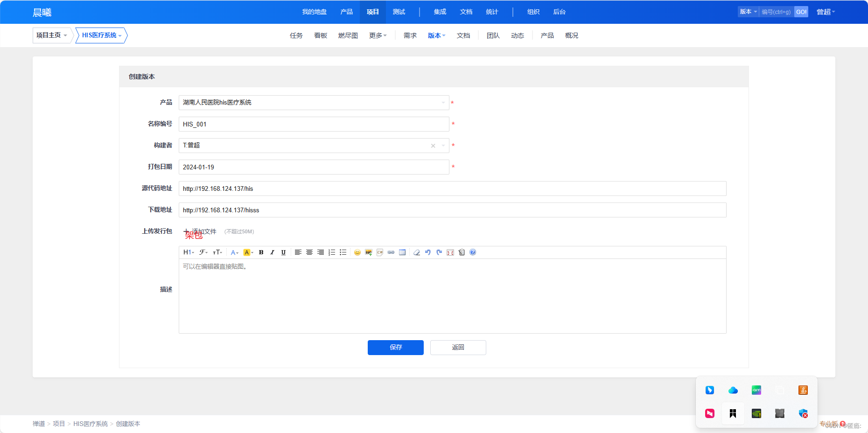Redo edit in the description editor
The height and width of the screenshot is (433, 868).
click(439, 252)
